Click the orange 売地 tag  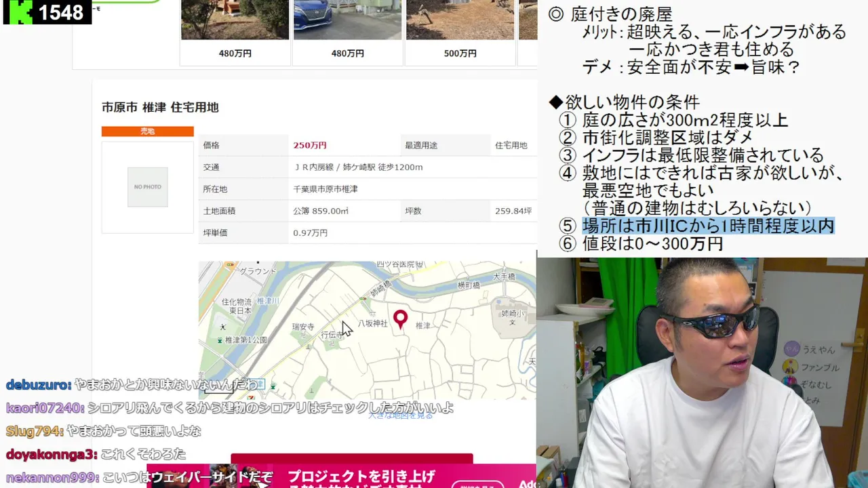pyautogui.click(x=148, y=131)
